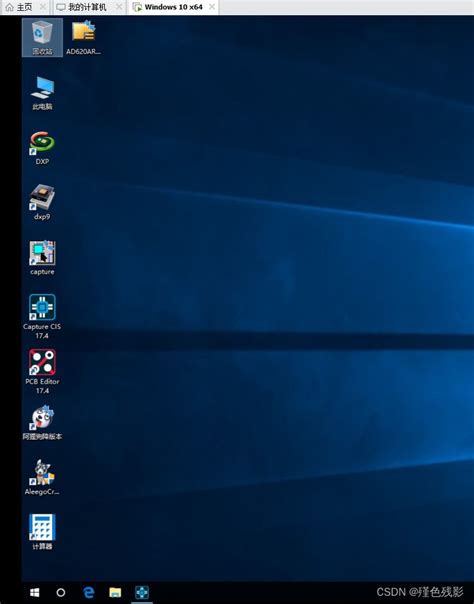This screenshot has width=474, height=604.
Task: Select the Recycle Bin desktop icon
Action: click(x=42, y=37)
